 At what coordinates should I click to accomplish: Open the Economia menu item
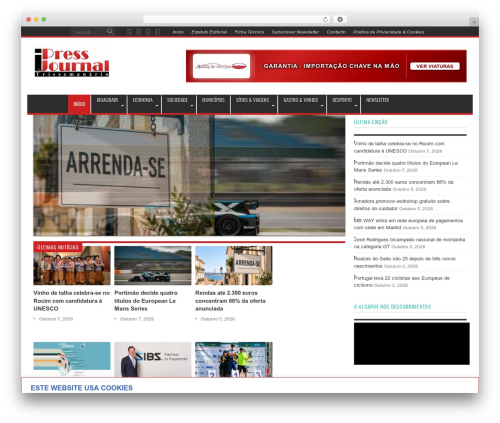(143, 100)
